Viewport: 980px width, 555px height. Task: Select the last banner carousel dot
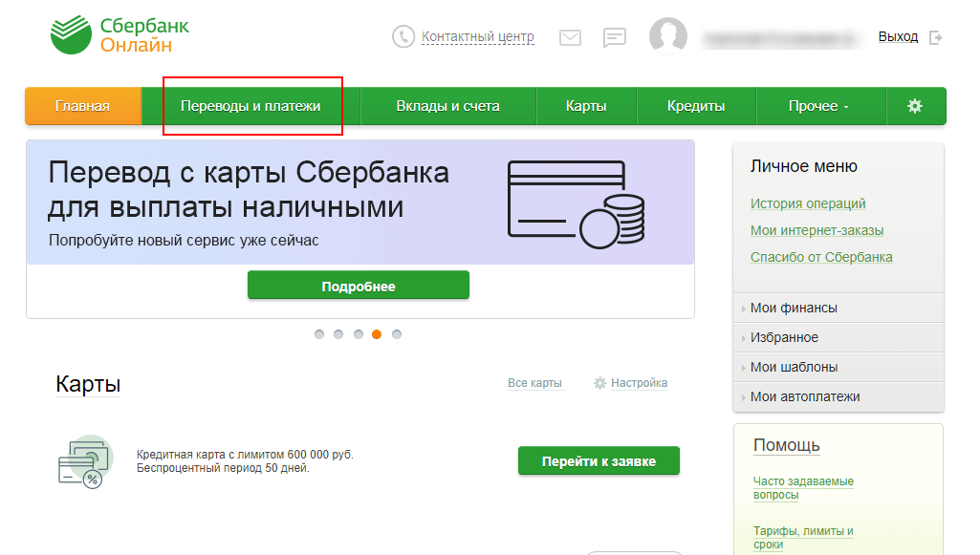[x=397, y=334]
